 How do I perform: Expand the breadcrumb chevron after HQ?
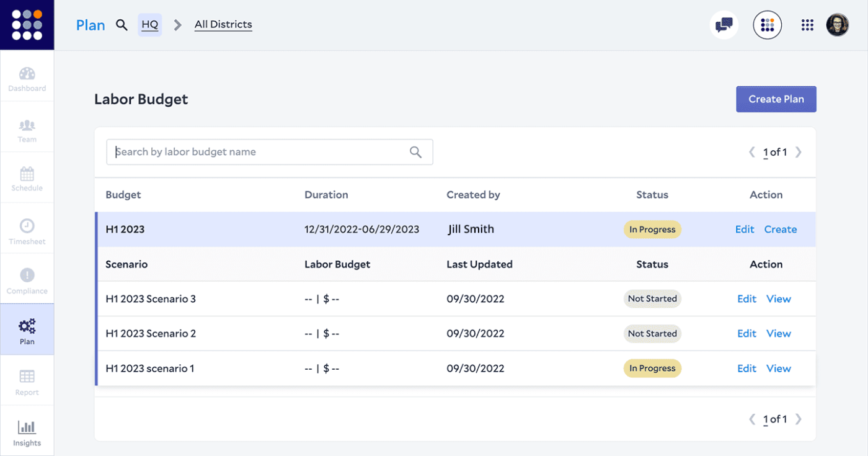pyautogui.click(x=177, y=25)
